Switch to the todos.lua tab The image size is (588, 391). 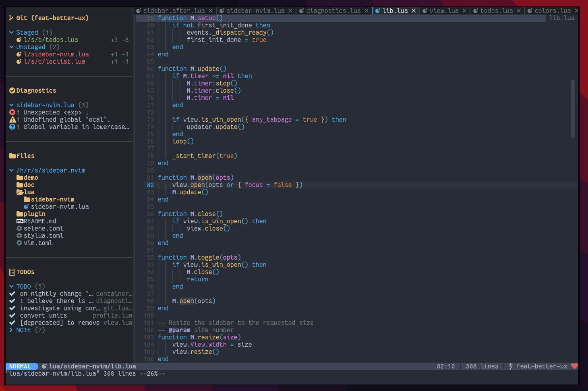[497, 11]
